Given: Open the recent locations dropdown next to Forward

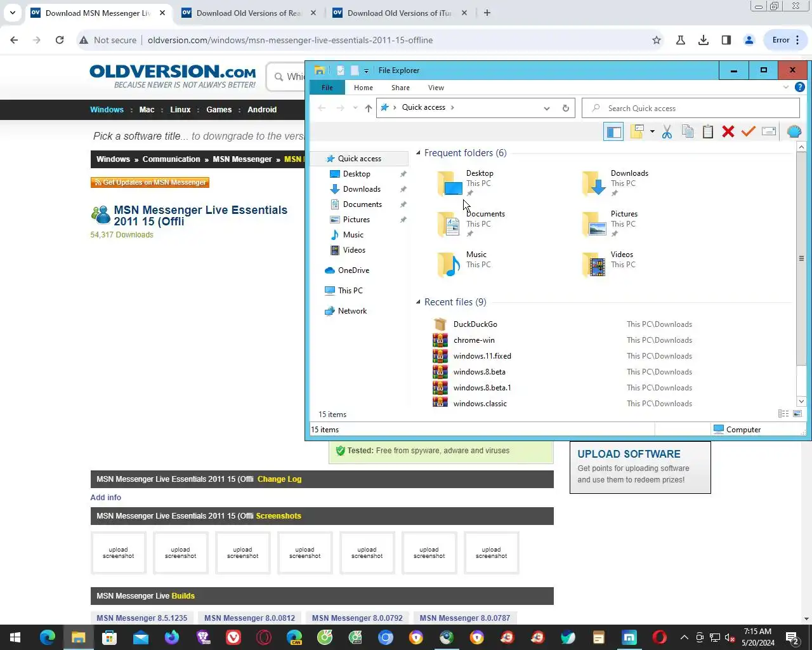Looking at the screenshot, I should (x=355, y=108).
